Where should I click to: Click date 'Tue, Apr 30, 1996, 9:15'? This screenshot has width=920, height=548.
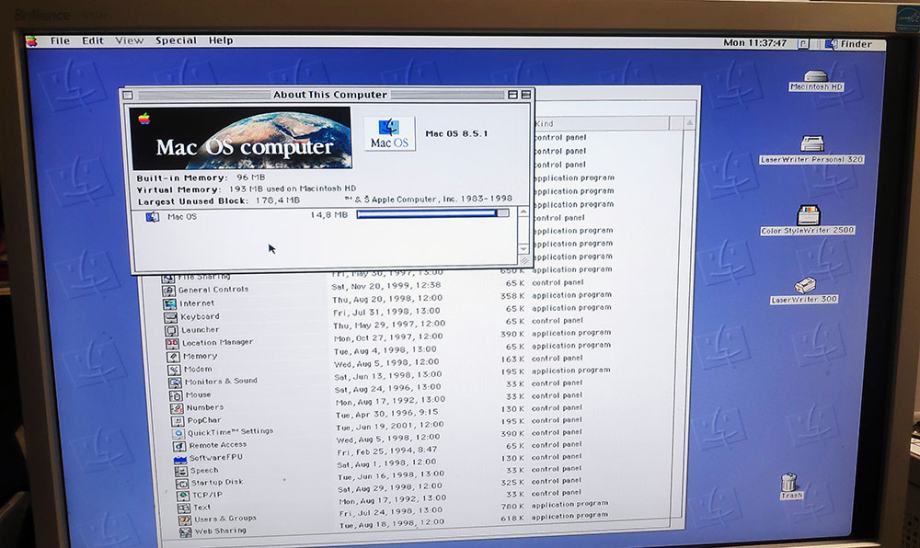(387, 413)
